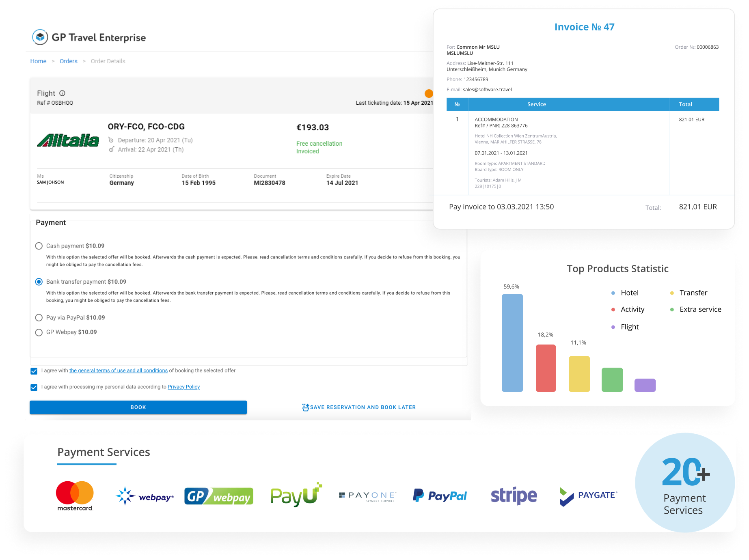Select the Cash payment radio button
Viewport: 749px width, 560px height.
[x=39, y=246]
